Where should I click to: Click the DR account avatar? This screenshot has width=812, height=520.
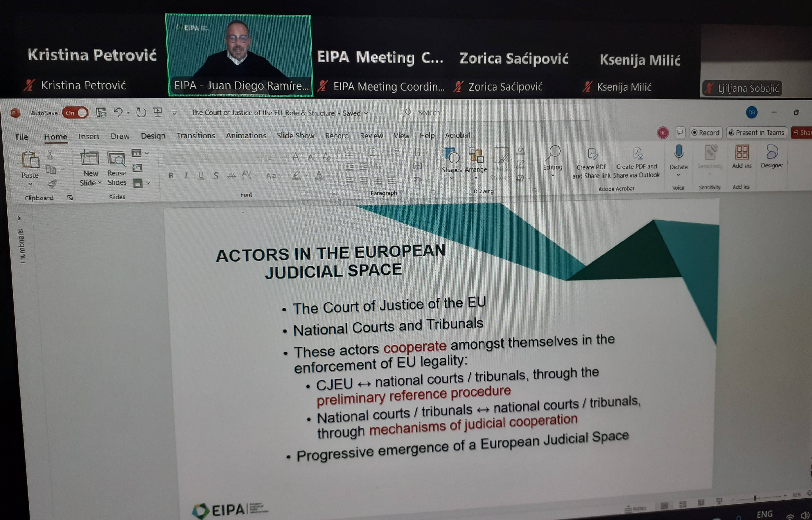752,112
